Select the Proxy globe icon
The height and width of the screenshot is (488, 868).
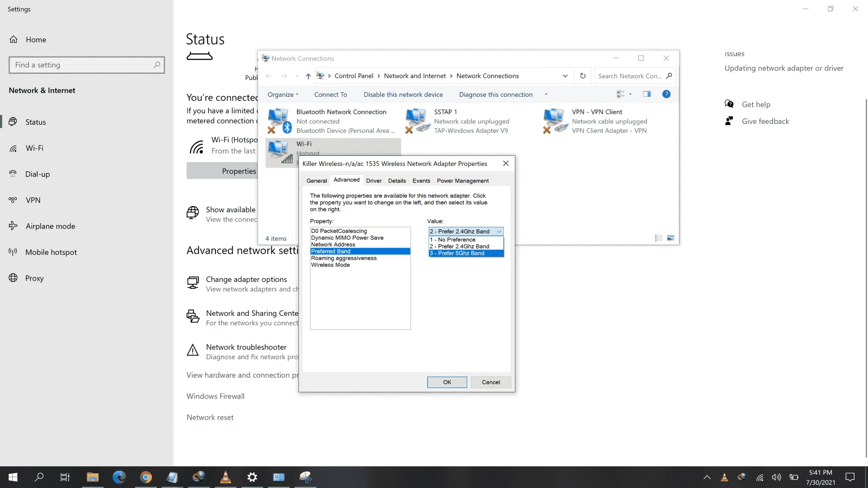coord(13,278)
